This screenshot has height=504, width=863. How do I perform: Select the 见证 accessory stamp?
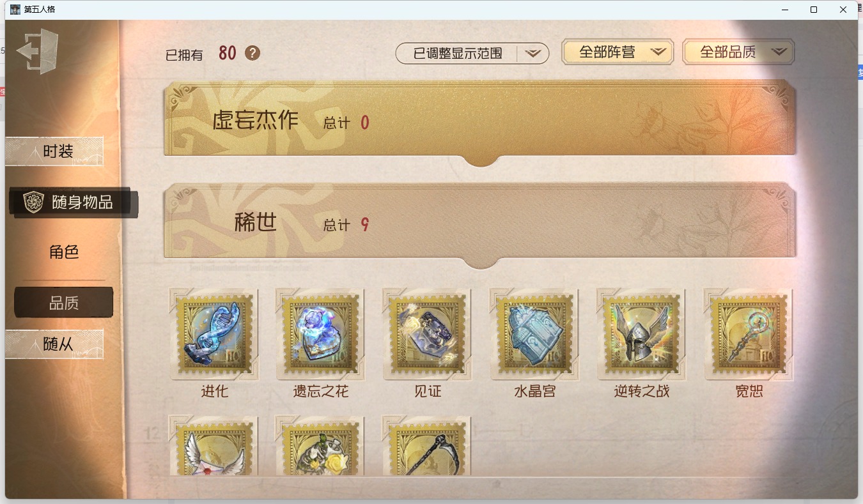point(427,334)
